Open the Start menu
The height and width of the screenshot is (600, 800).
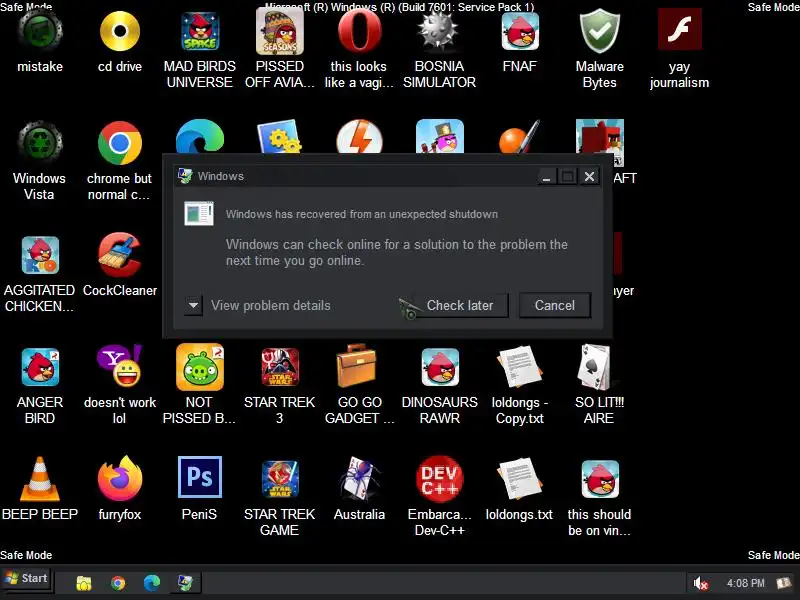pos(27,579)
